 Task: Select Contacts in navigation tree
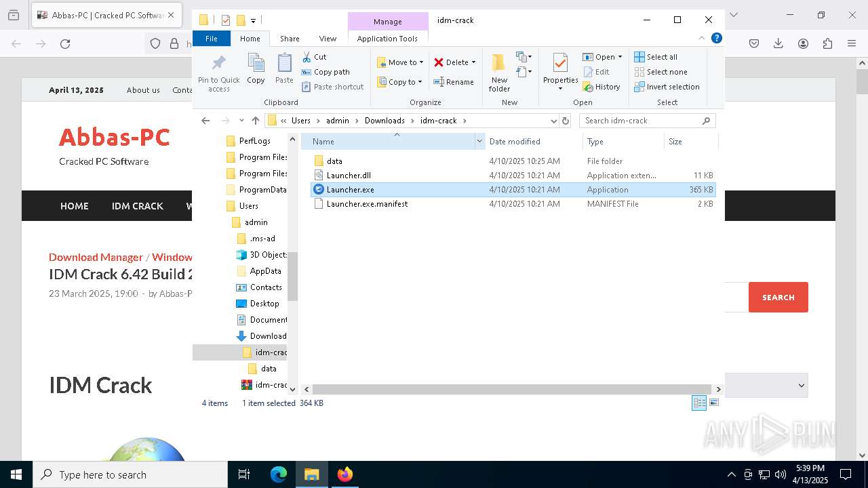pos(266,287)
